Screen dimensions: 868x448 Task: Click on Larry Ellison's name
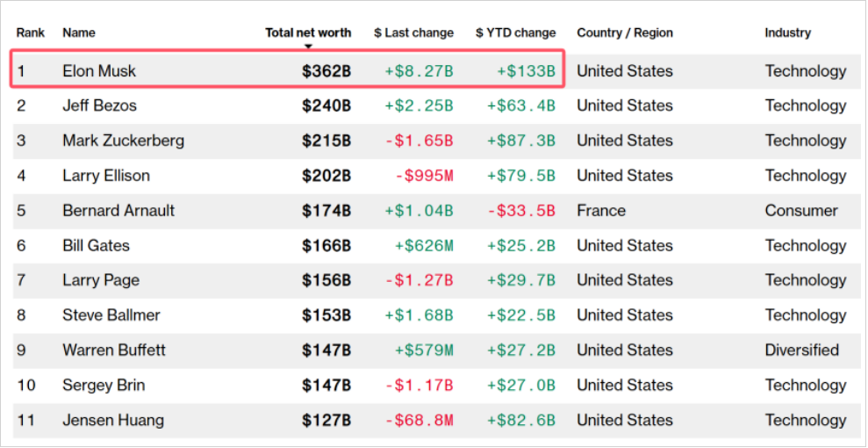pos(106,176)
